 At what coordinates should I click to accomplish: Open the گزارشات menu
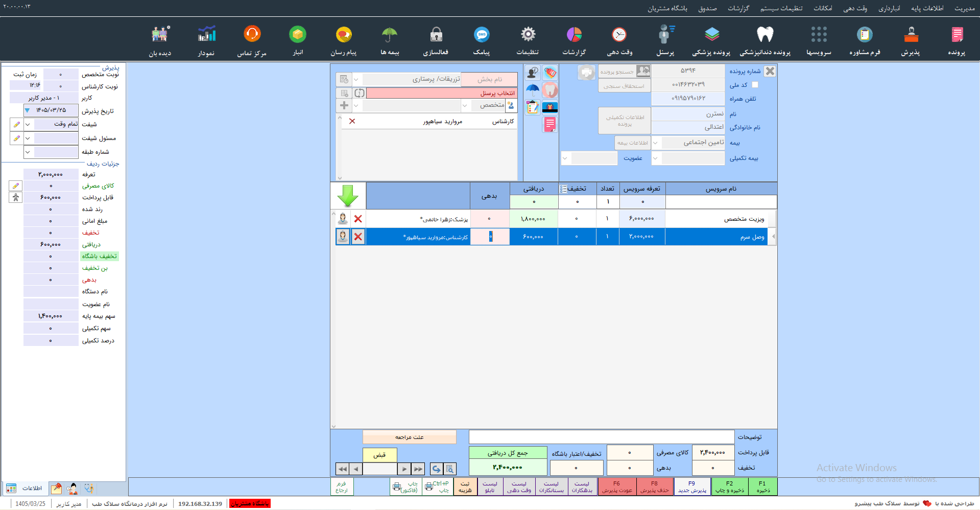738,8
